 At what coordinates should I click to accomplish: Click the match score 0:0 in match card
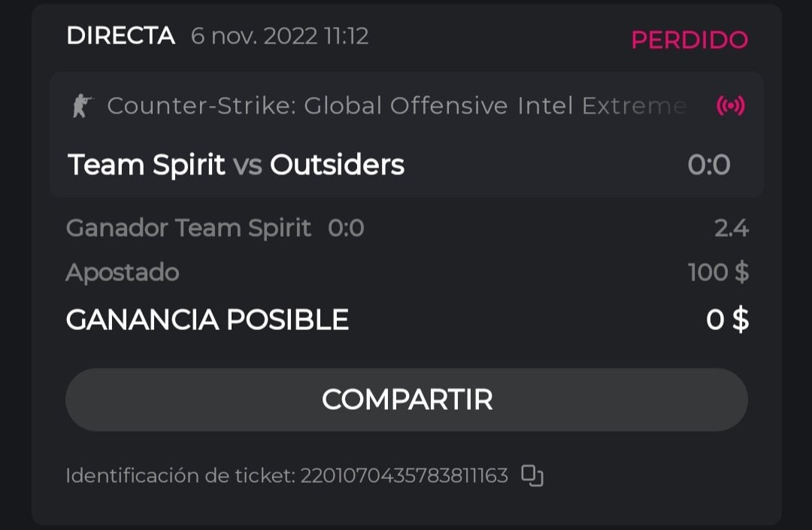click(x=708, y=165)
